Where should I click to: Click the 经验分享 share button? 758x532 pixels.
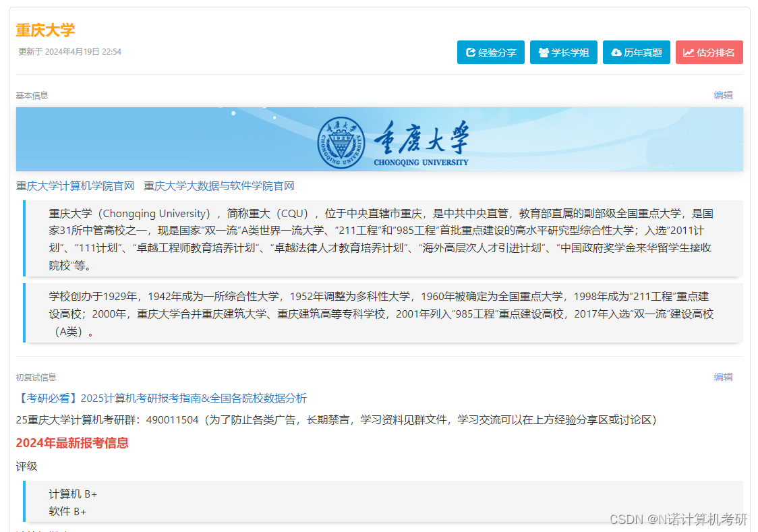point(491,52)
